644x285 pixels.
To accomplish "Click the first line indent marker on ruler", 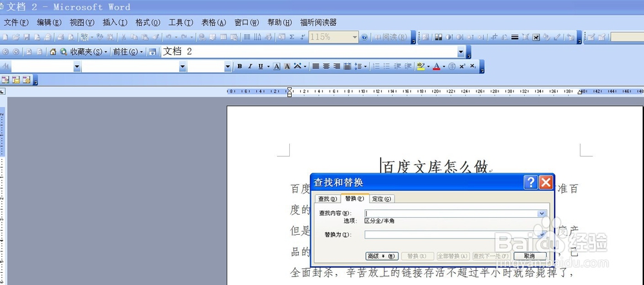I will [x=290, y=89].
